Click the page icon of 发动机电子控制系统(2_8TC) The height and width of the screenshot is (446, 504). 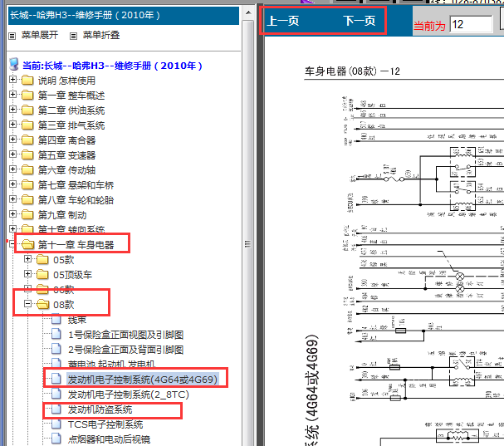56,394
